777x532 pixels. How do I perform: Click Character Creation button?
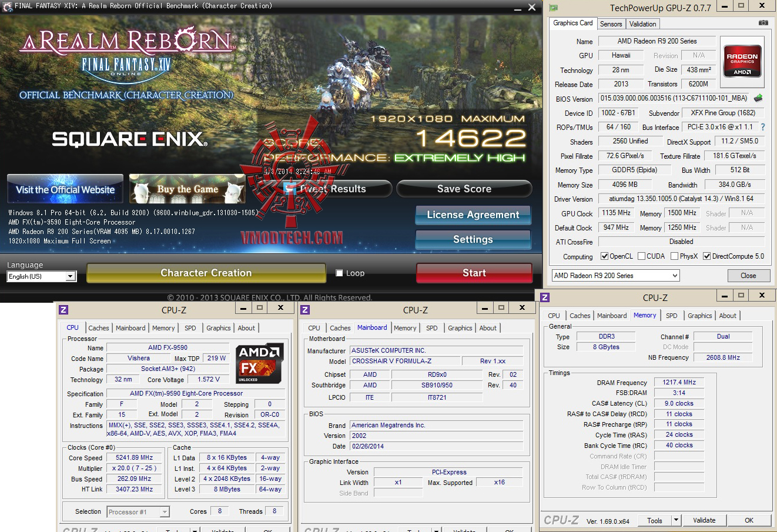[206, 273]
